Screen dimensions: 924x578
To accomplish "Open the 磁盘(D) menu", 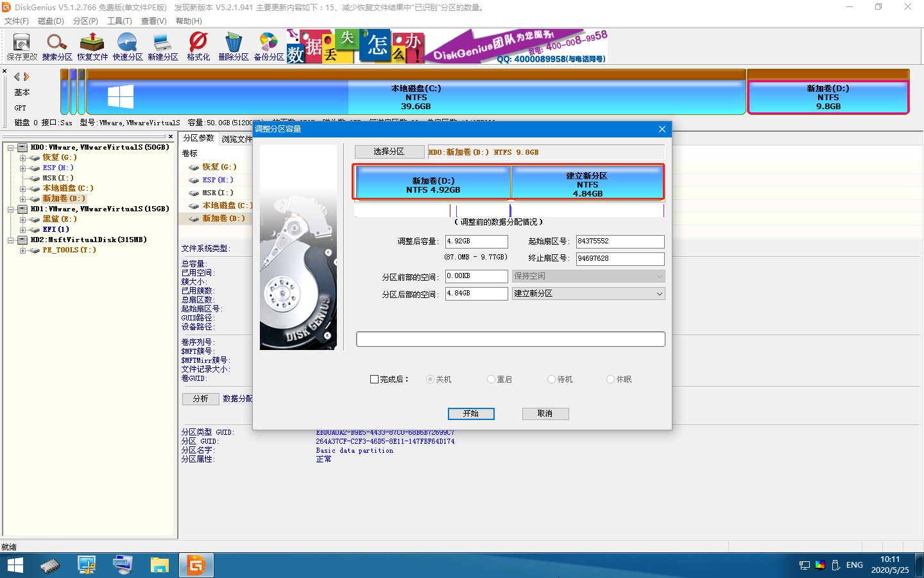I will point(51,21).
